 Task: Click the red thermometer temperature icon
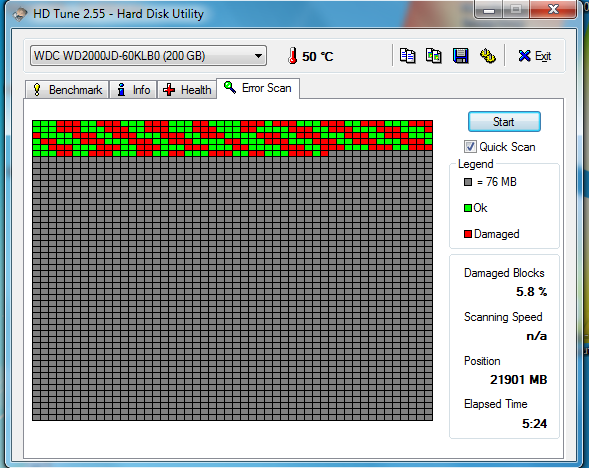point(293,56)
